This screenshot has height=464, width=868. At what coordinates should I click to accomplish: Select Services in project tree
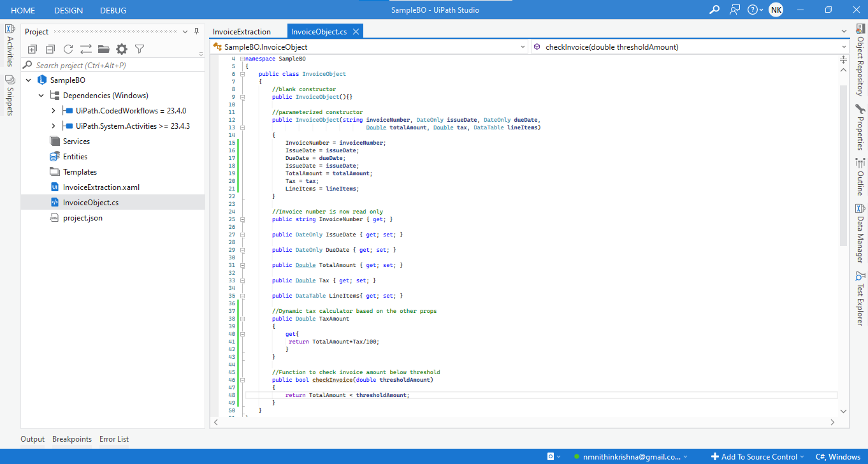[76, 141]
